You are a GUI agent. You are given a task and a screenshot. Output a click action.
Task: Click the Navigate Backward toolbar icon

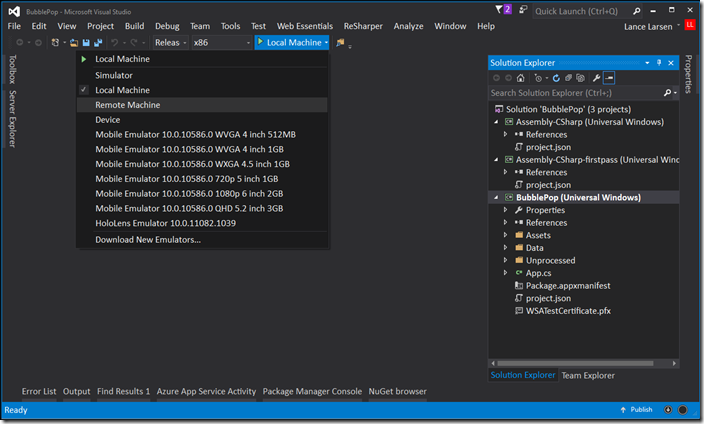[20, 43]
